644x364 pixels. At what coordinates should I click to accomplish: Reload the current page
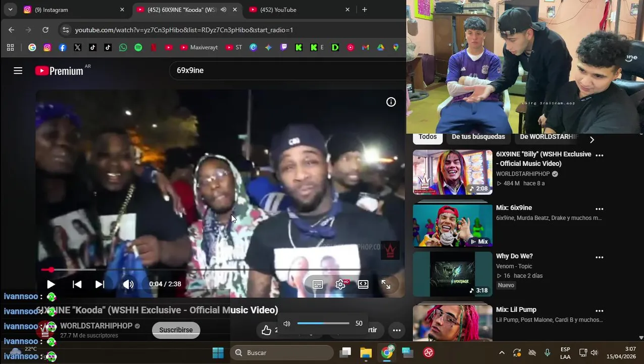(45, 30)
